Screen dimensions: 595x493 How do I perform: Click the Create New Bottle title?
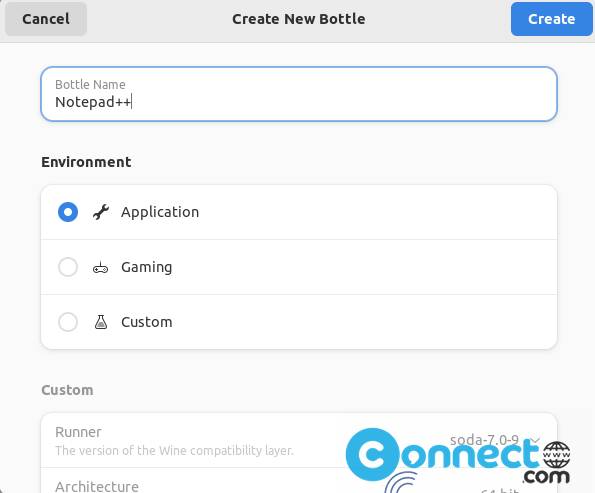point(299,19)
